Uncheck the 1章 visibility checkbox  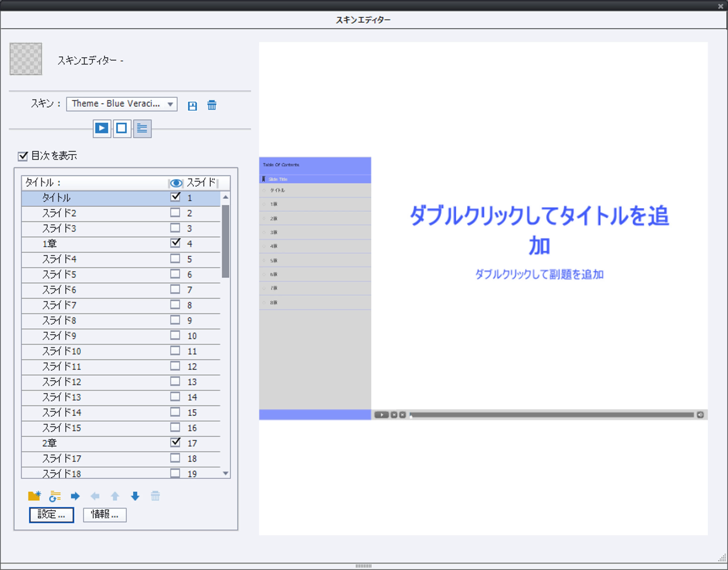click(175, 243)
